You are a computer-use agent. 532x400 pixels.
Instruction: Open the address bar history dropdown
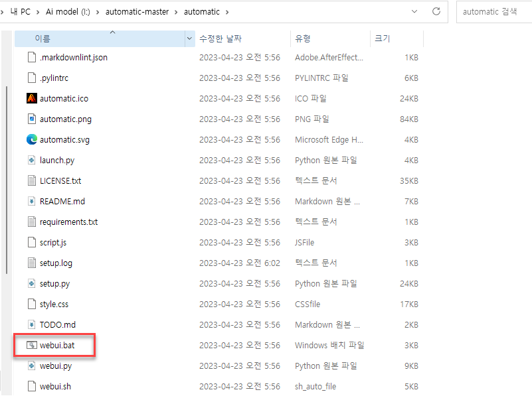(x=414, y=11)
